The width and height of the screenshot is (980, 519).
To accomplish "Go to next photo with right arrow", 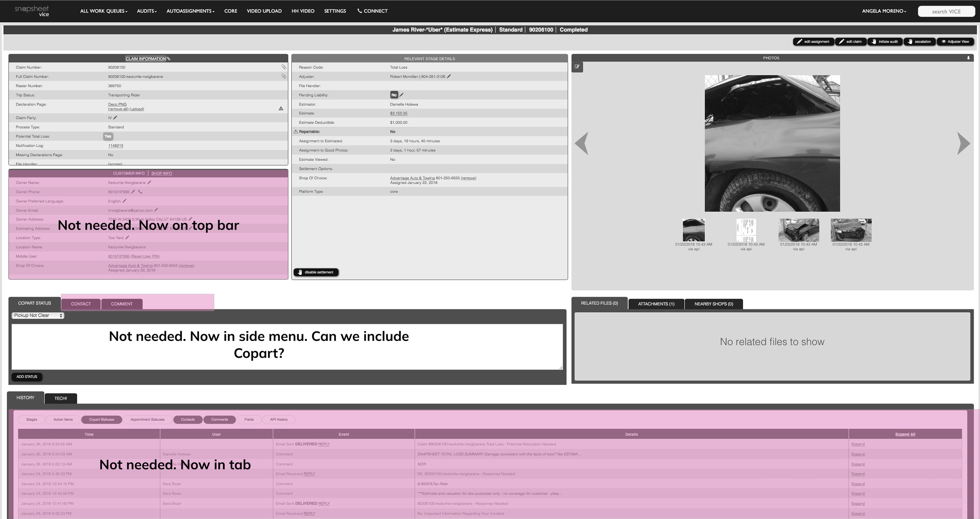I will (963, 143).
